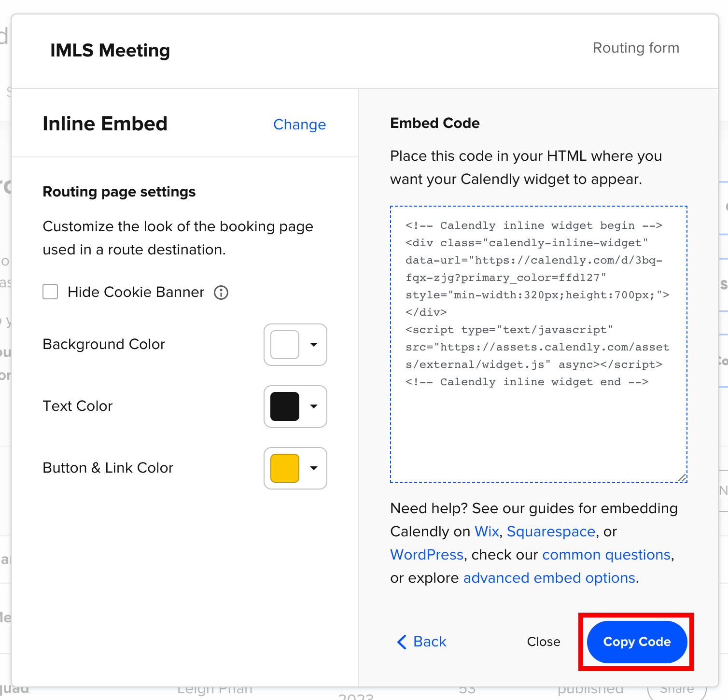The height and width of the screenshot is (700, 728).
Task: Click the Routing page settings heading
Action: tap(119, 192)
